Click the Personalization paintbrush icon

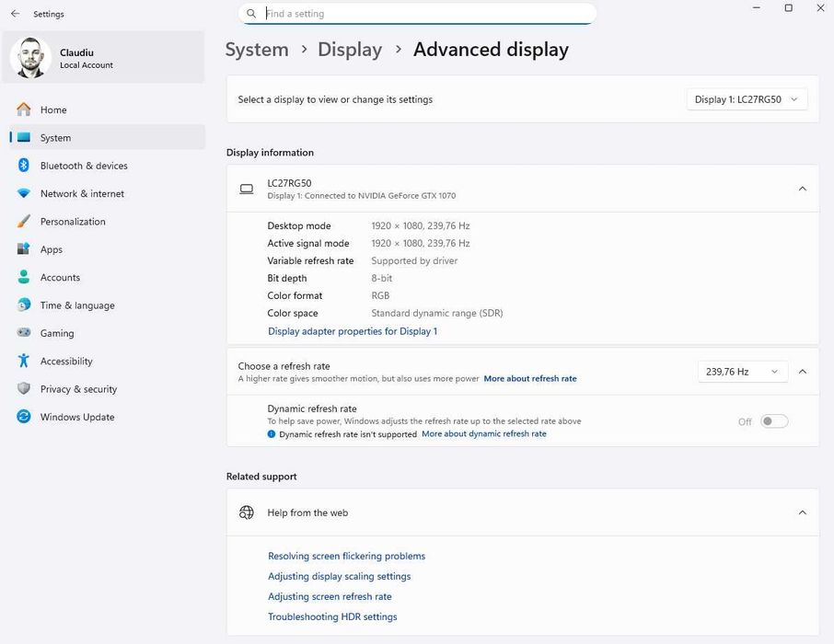tap(23, 221)
